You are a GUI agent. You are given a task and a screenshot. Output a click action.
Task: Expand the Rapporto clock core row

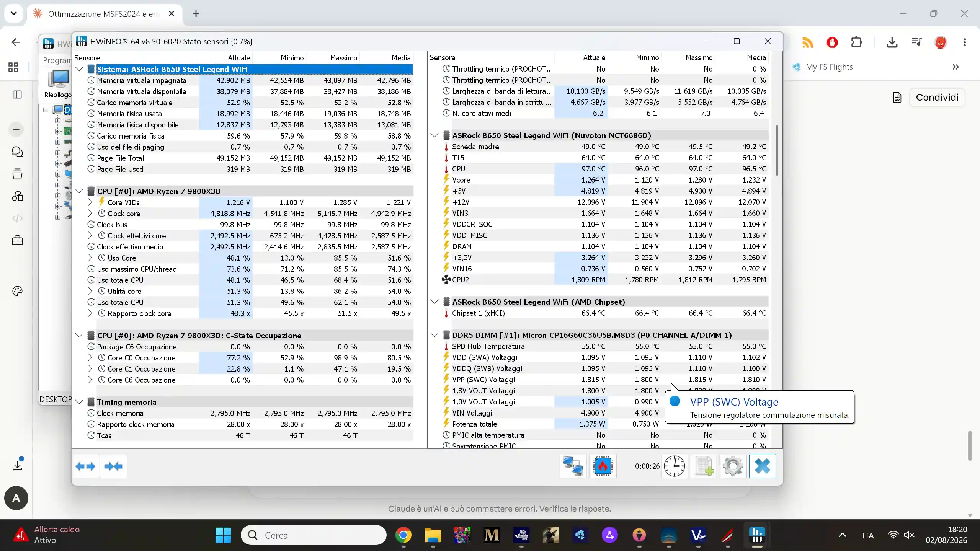point(90,313)
